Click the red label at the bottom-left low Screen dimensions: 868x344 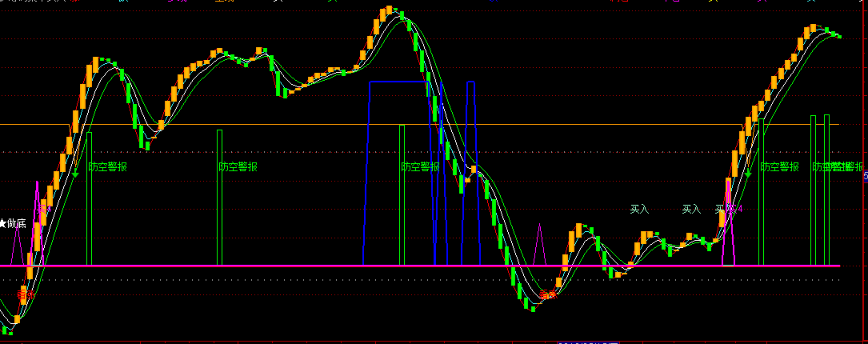pyautogui.click(x=24, y=294)
